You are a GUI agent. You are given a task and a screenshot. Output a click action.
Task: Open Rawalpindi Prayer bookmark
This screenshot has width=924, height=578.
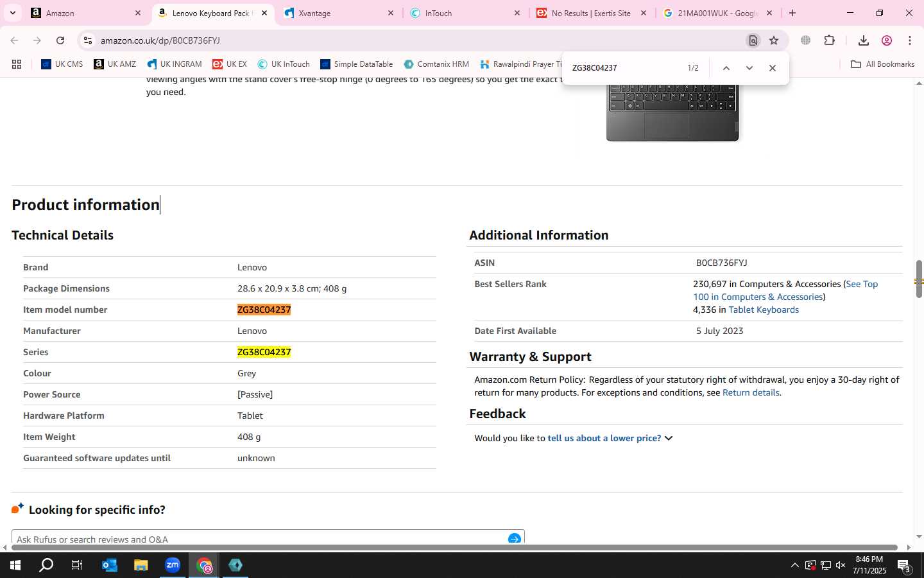click(520, 64)
